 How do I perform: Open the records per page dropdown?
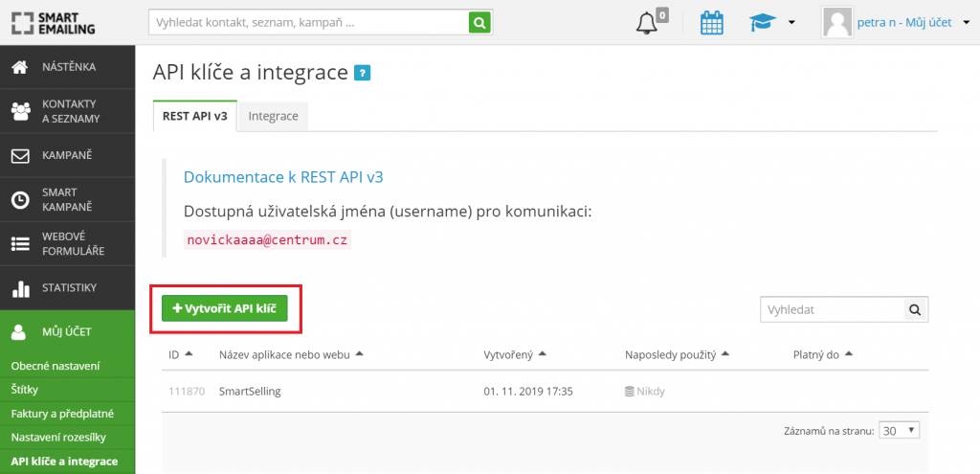pos(900,431)
